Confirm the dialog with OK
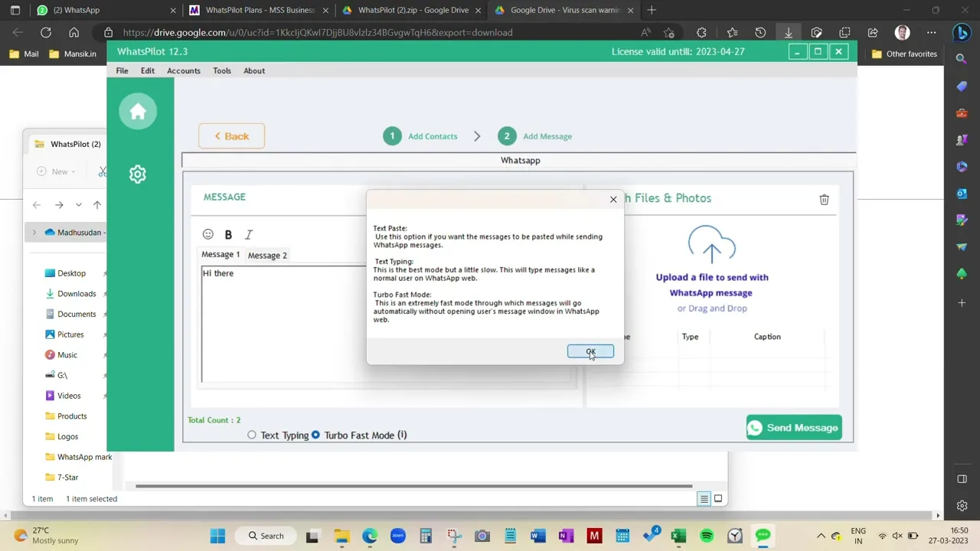 (590, 351)
